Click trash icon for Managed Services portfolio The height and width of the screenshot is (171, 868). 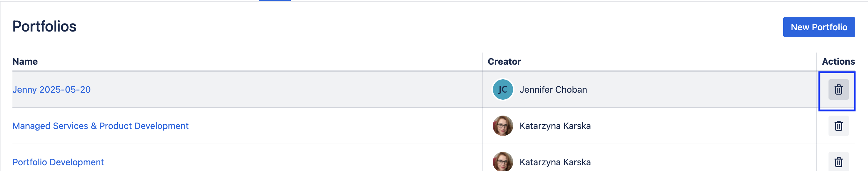click(838, 126)
